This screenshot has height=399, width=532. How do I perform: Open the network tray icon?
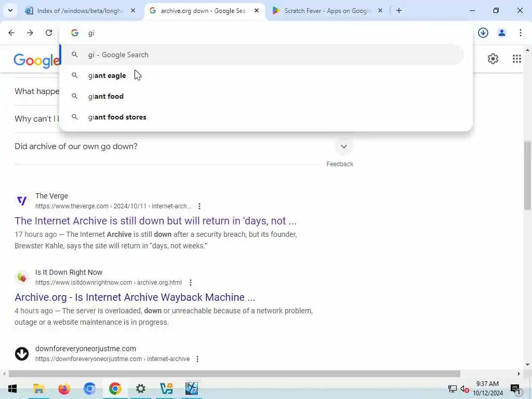(453, 389)
